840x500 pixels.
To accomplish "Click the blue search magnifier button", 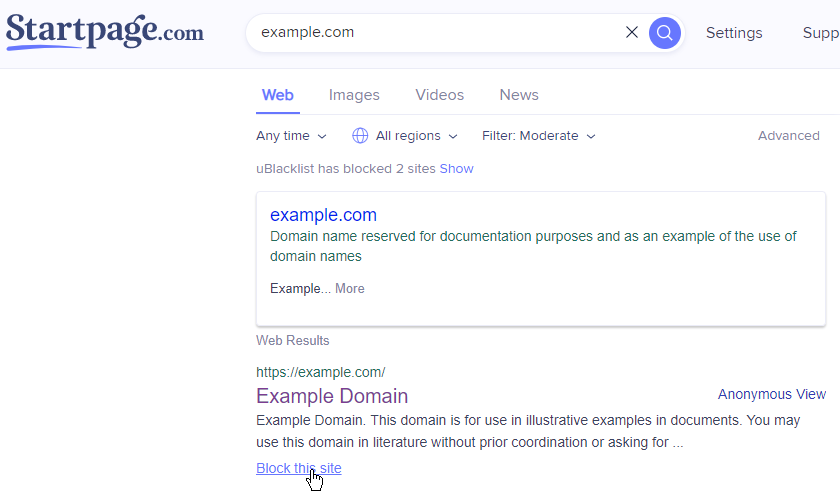I will [664, 33].
